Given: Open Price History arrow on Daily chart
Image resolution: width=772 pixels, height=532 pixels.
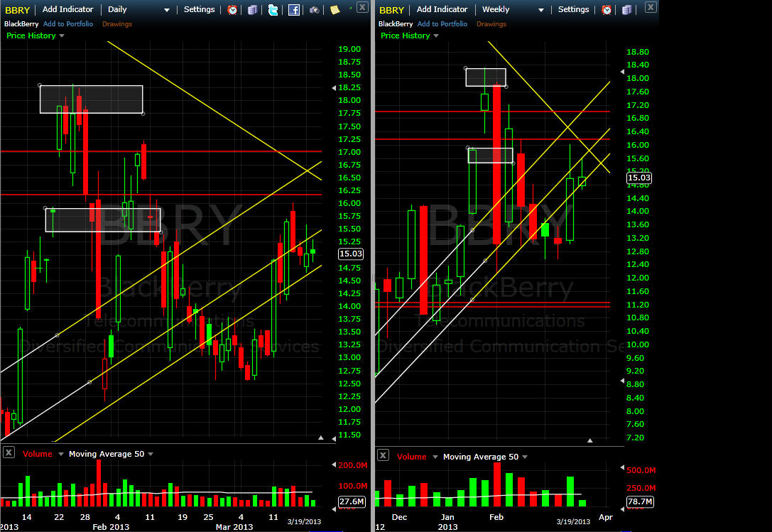Looking at the screenshot, I should (62, 36).
